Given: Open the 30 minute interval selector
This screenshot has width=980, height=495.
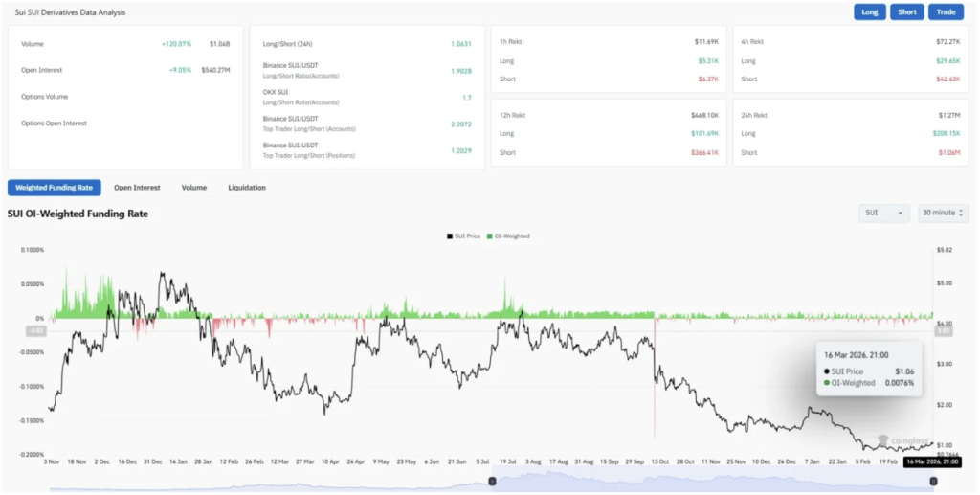Looking at the screenshot, I should coord(943,213).
